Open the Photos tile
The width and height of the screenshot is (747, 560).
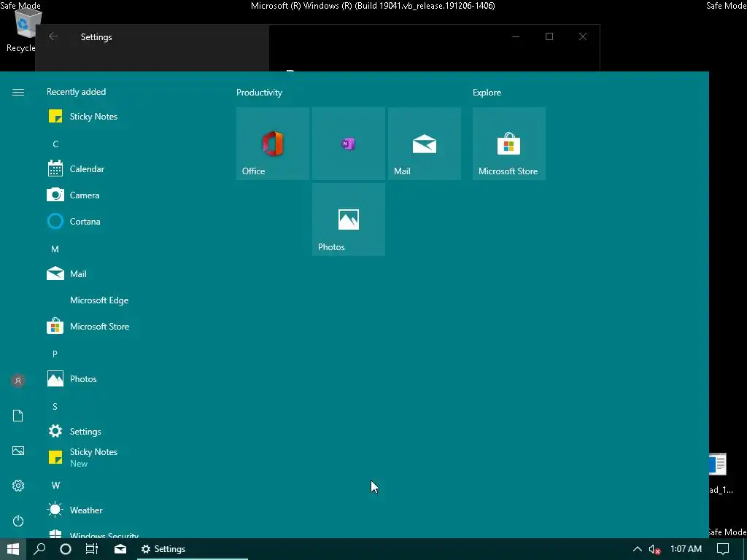point(348,219)
